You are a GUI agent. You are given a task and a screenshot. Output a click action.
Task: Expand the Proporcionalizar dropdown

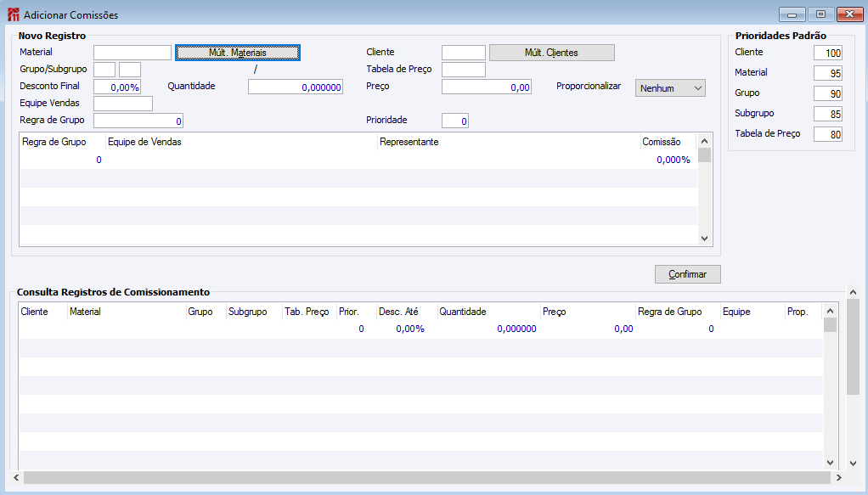670,88
